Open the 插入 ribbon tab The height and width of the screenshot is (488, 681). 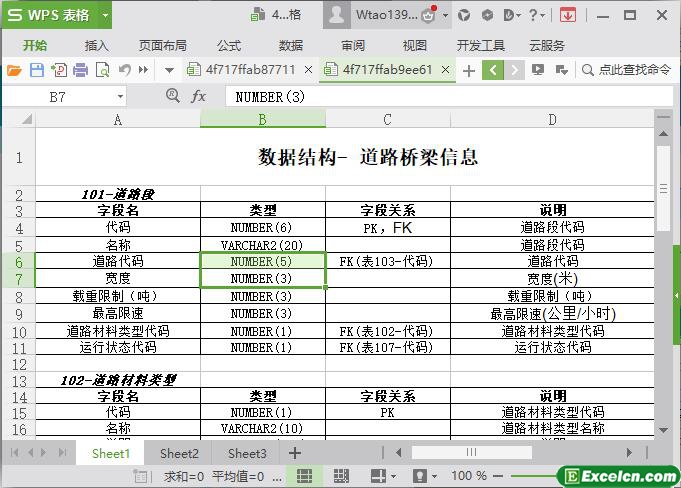tap(97, 45)
